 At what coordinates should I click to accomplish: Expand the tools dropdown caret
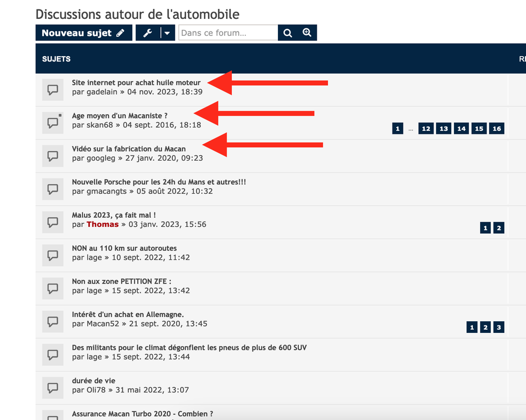pos(168,33)
